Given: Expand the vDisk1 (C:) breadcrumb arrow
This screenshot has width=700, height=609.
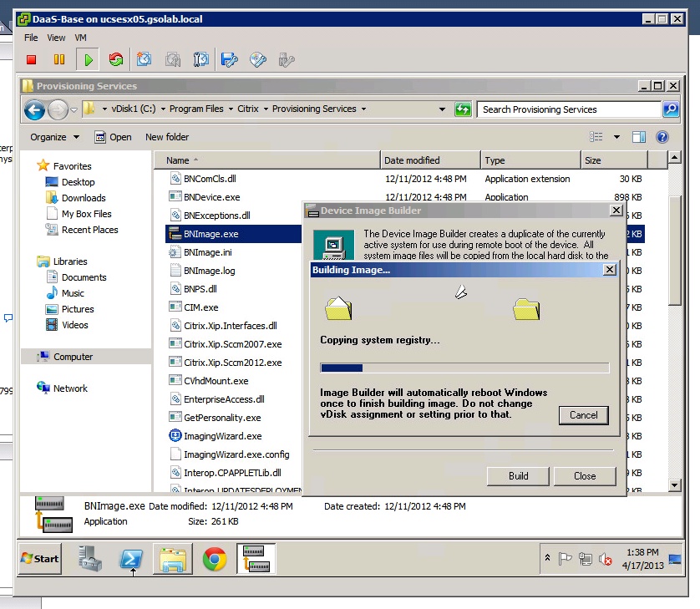Looking at the screenshot, I should (x=163, y=109).
